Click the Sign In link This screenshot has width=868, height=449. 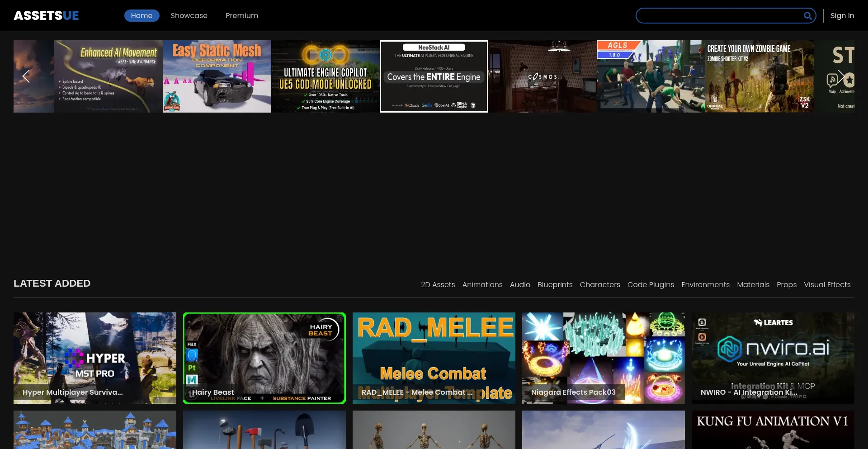[842, 16]
